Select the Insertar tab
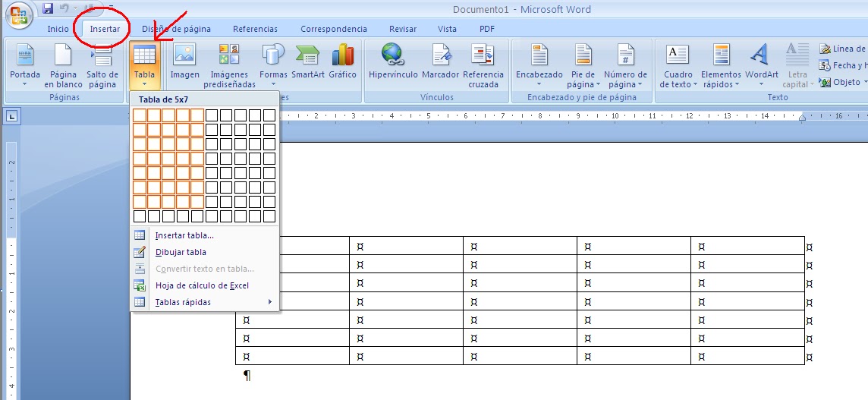This screenshot has width=868, height=400. 105,29
